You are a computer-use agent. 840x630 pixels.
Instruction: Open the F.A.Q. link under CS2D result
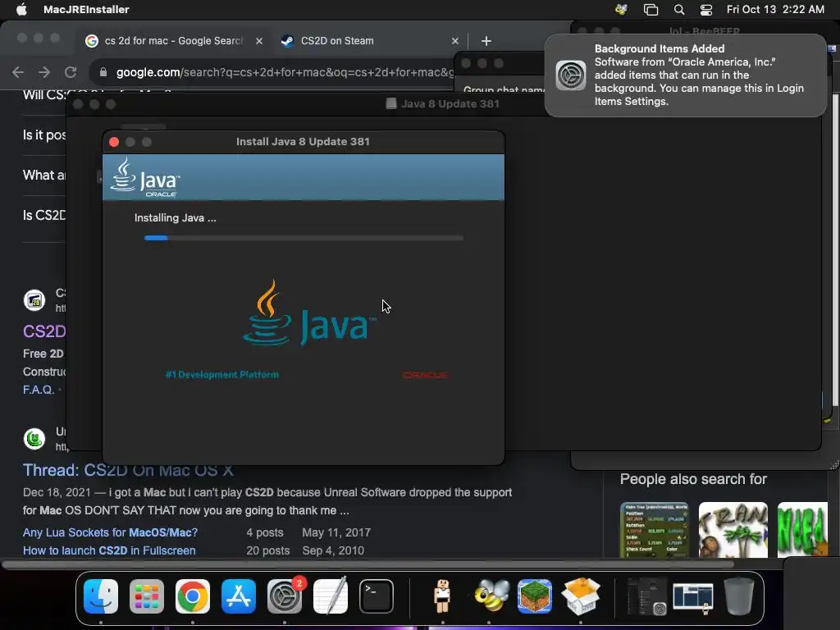coord(39,390)
